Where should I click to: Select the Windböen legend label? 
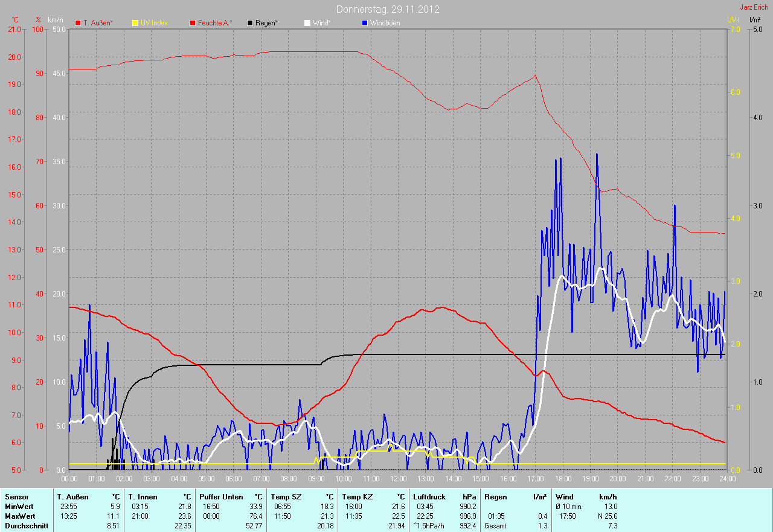pos(385,23)
